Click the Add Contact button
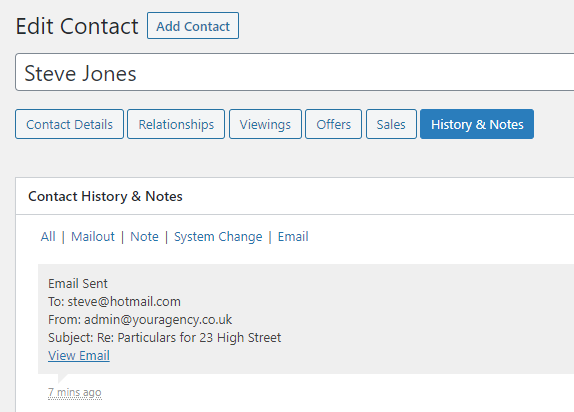Image resolution: width=574 pixels, height=412 pixels. pos(193,26)
